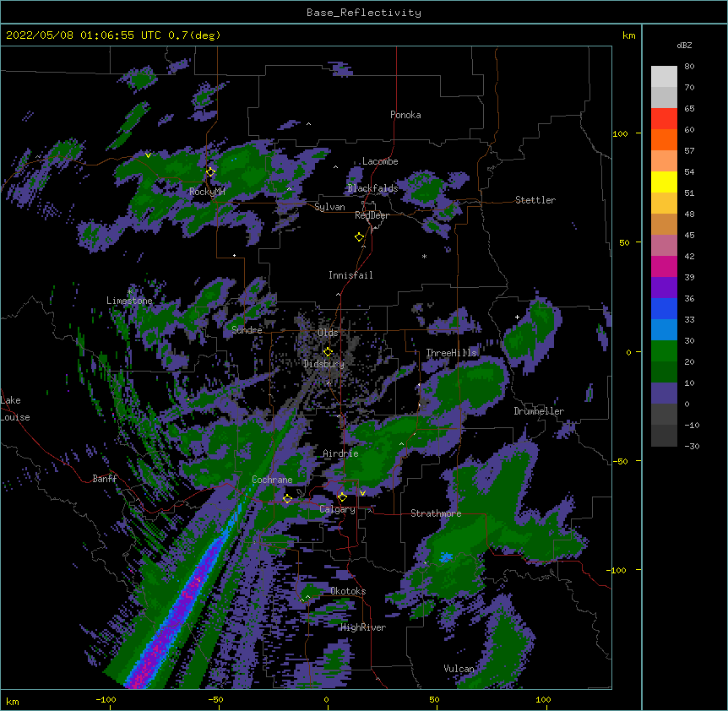This screenshot has width=728, height=711.
Task: Click the blue 36 dBZ legend swatch
Action: click(664, 308)
